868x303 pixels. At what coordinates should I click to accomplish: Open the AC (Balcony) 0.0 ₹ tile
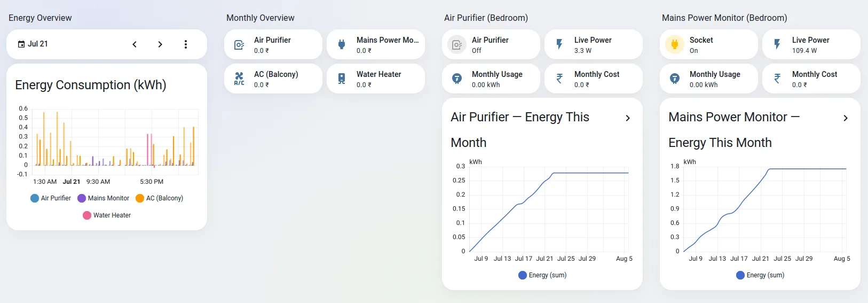click(273, 79)
